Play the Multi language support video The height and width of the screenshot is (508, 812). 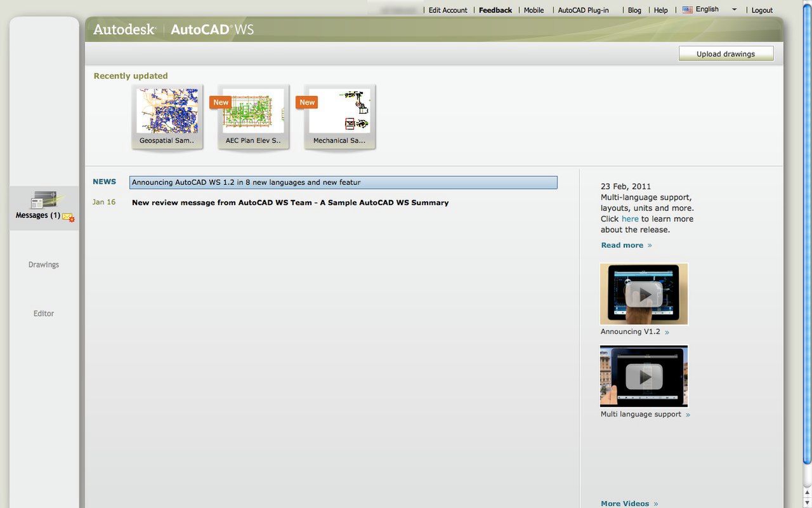pos(644,376)
